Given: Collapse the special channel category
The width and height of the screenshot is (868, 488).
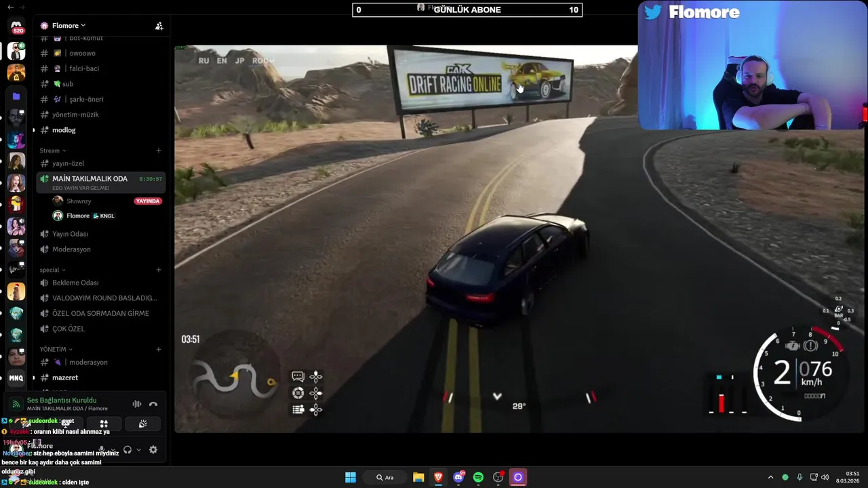Looking at the screenshot, I should (x=53, y=270).
